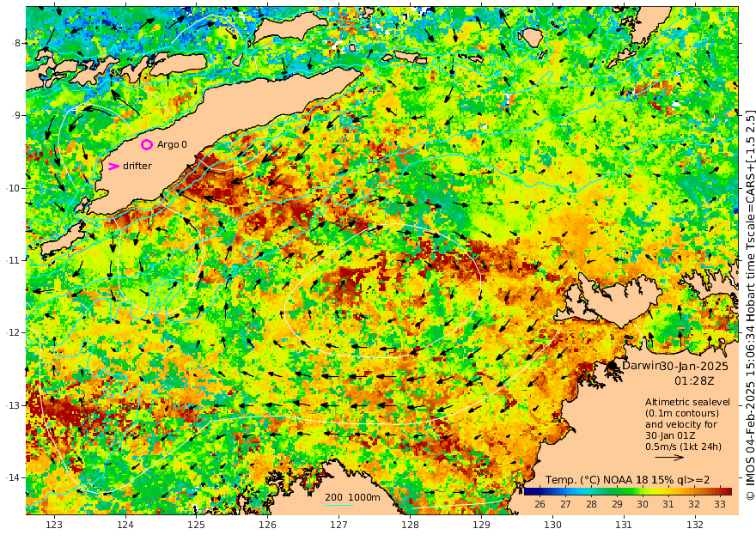
Task: Click the 0.5m/s velocity scale arrow
Action: pyautogui.click(x=669, y=457)
